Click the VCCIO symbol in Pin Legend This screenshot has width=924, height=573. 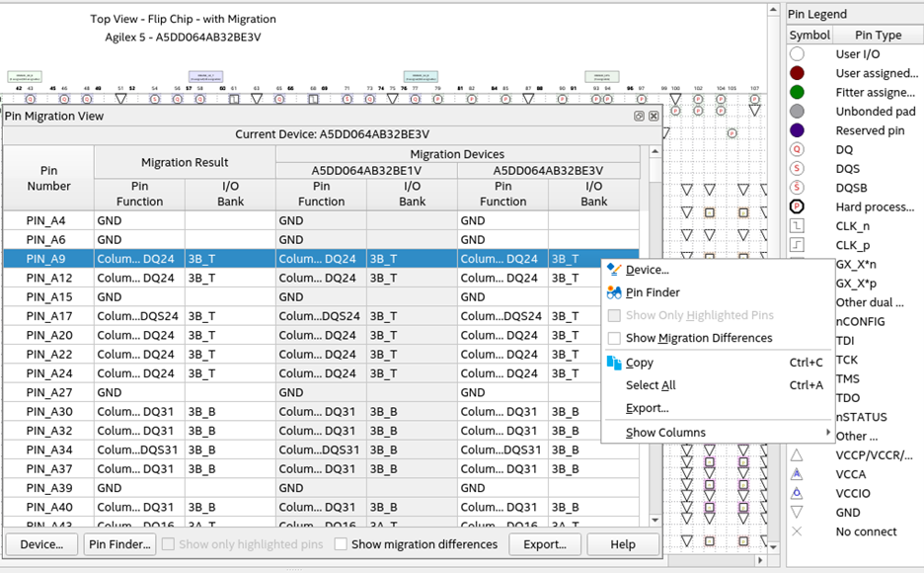[x=797, y=493]
